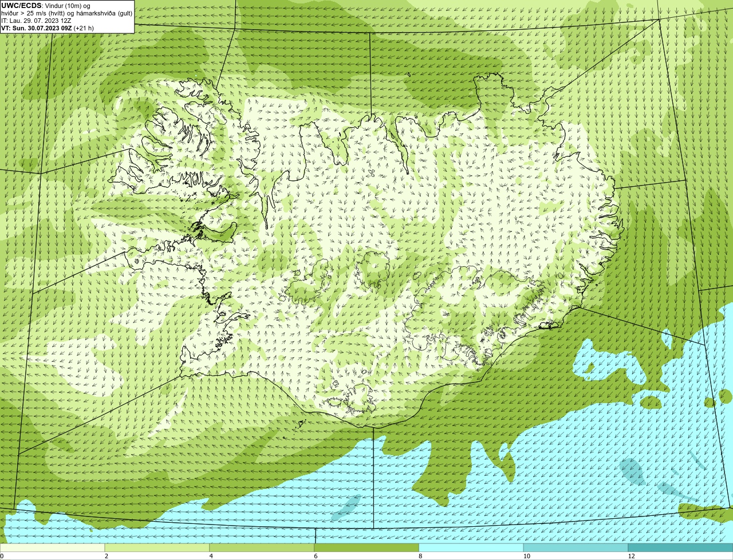Click the 0–2 m/s pale legend swatch
Image resolution: width=733 pixels, height=560 pixels.
pos(53,548)
